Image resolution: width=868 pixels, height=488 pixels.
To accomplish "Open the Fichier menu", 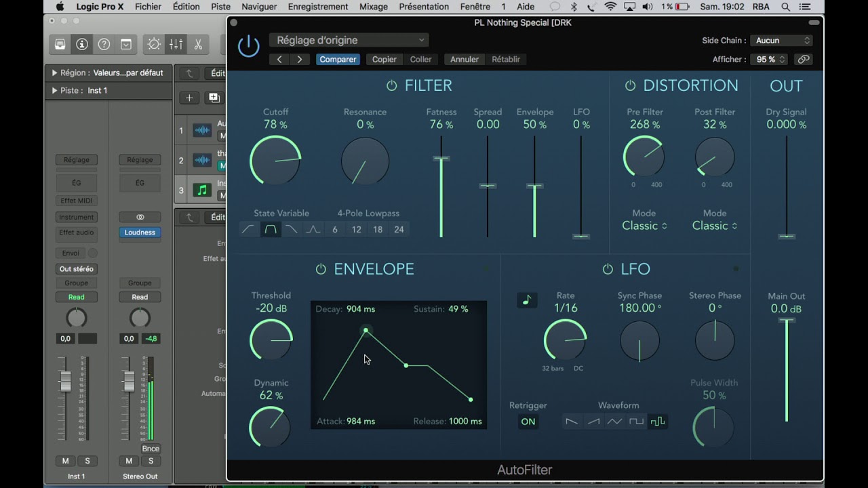I will [x=148, y=7].
